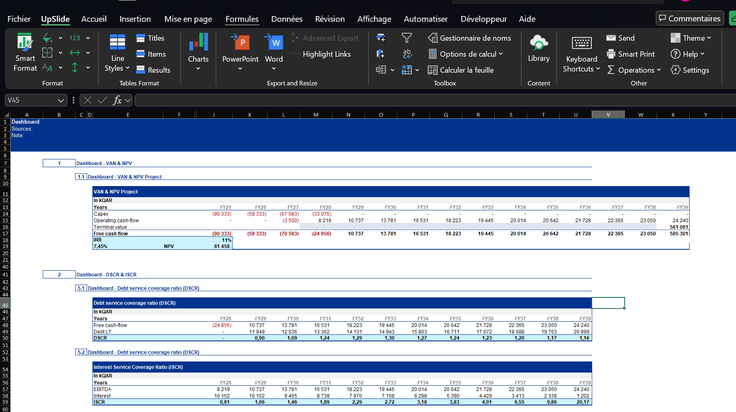The width and height of the screenshot is (736, 412).
Task: Open the Theme dropdown
Action: pos(690,38)
